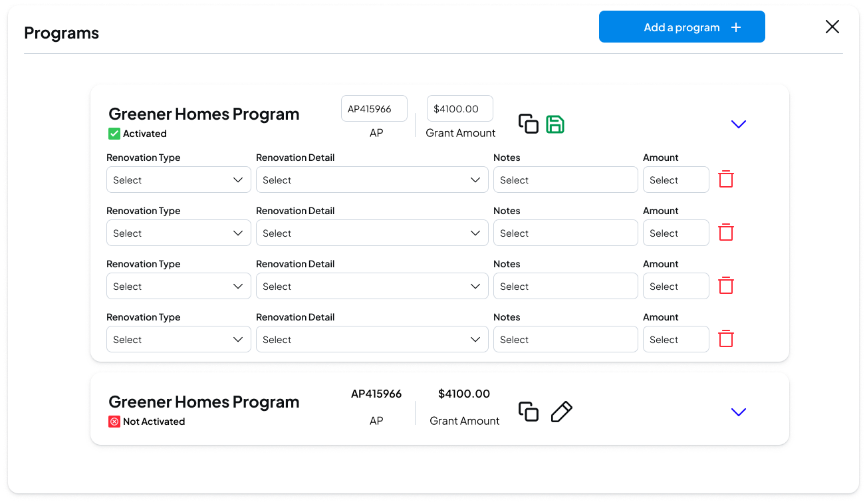Click second row Notes field

[566, 233]
